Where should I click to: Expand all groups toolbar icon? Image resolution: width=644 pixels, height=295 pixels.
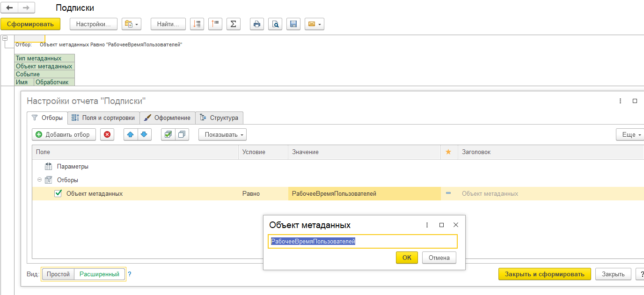click(x=197, y=24)
